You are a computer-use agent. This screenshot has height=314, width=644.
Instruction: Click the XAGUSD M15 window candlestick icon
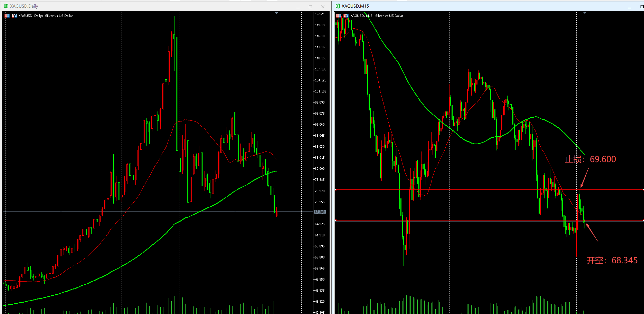(x=338, y=6)
